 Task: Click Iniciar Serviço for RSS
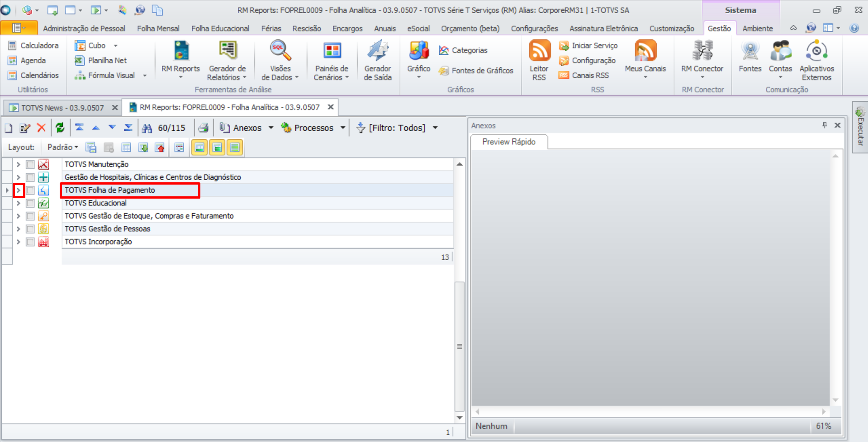(588, 45)
